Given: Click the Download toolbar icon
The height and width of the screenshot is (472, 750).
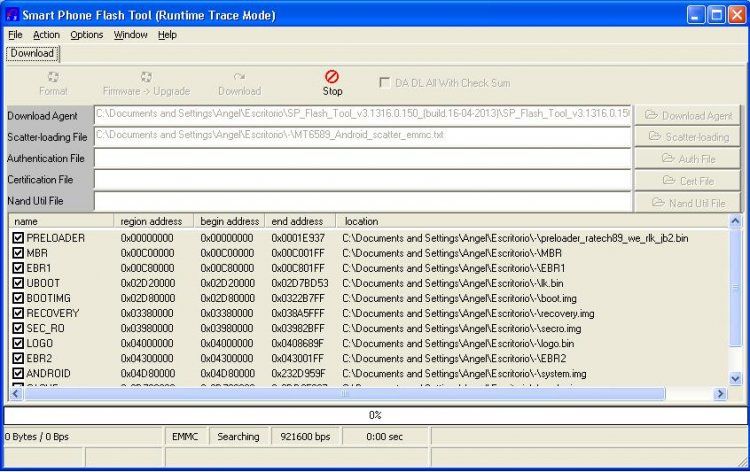Looking at the screenshot, I should click(239, 77).
